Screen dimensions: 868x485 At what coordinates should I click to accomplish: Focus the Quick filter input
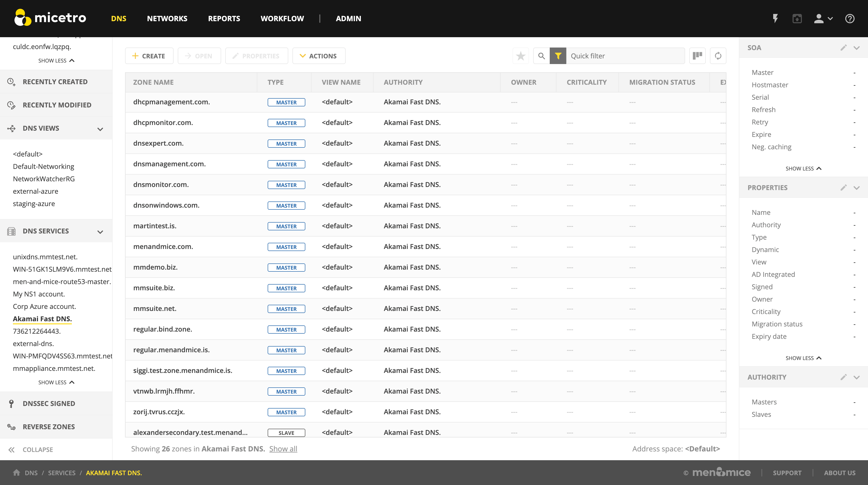click(625, 56)
